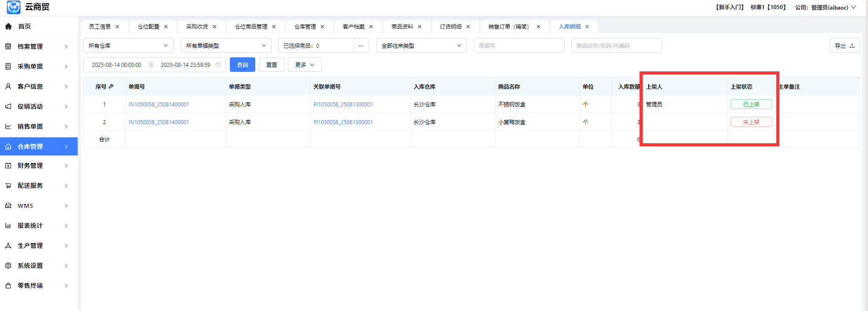
Task: Close the 入库明细 tab
Action: click(587, 27)
